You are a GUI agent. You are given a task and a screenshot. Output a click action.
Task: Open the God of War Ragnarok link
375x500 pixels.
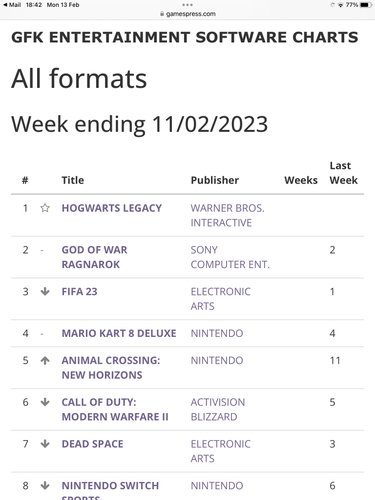pos(94,257)
